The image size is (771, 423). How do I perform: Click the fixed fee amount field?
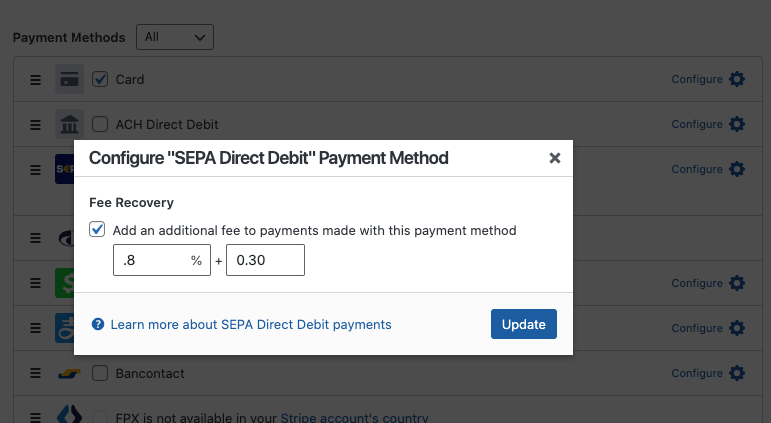pyautogui.click(x=265, y=261)
